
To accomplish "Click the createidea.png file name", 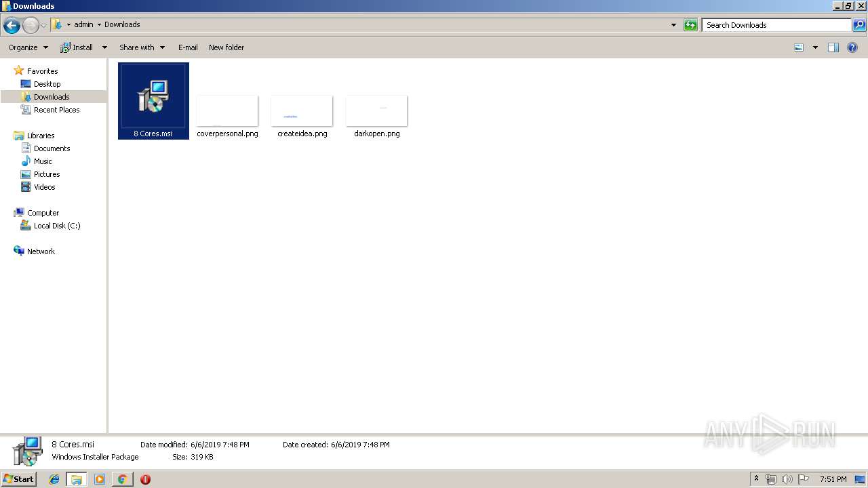I will (x=302, y=134).
